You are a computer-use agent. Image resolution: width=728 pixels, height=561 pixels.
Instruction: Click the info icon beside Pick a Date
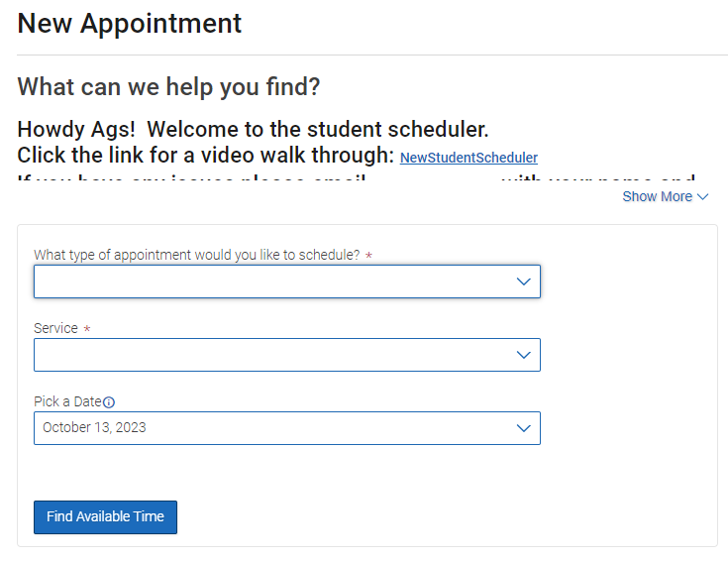(109, 402)
